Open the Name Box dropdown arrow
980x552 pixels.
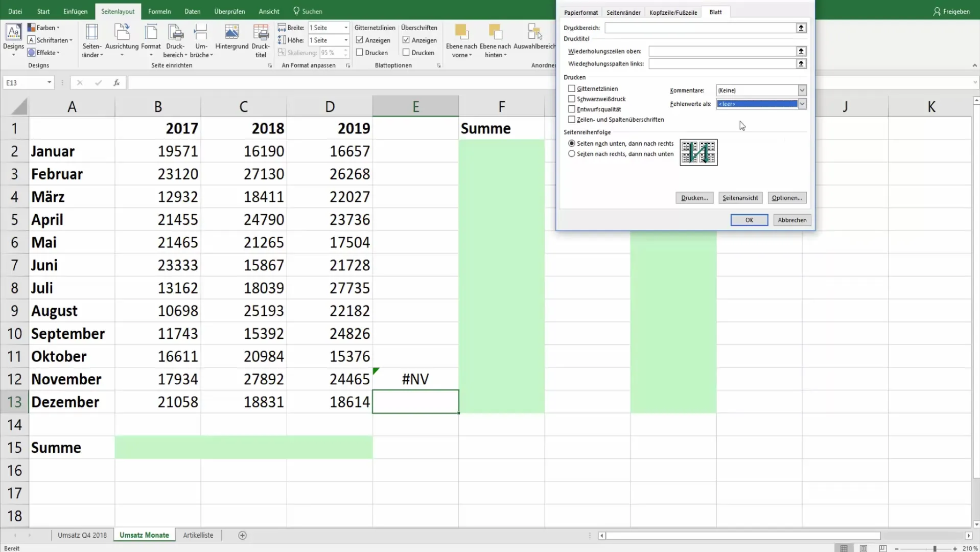pos(49,82)
